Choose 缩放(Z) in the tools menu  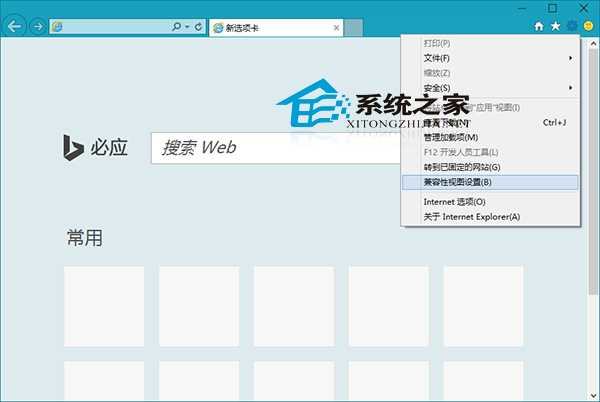coord(490,73)
